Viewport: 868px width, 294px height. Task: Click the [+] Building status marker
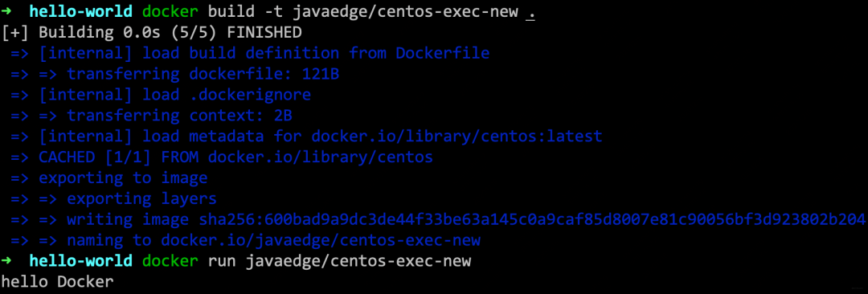(x=15, y=33)
